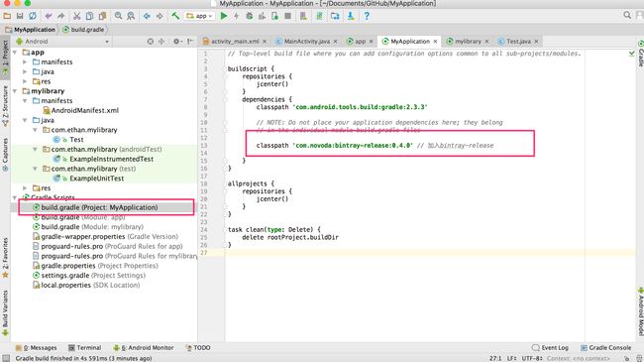This screenshot has width=644, height=362.
Task: Open the 0: Messages tool window
Action: coord(36,347)
